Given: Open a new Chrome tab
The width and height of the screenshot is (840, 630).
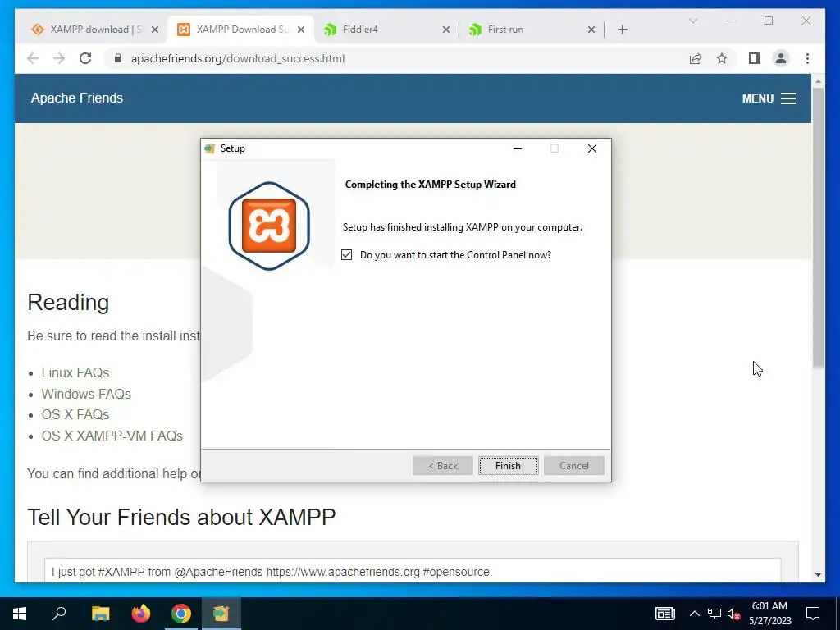Looking at the screenshot, I should (x=622, y=30).
